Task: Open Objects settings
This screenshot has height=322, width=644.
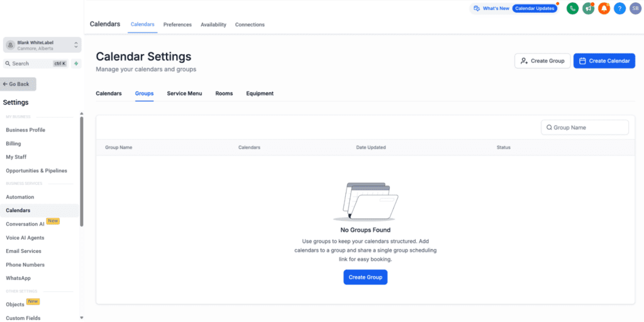Action: click(15, 305)
